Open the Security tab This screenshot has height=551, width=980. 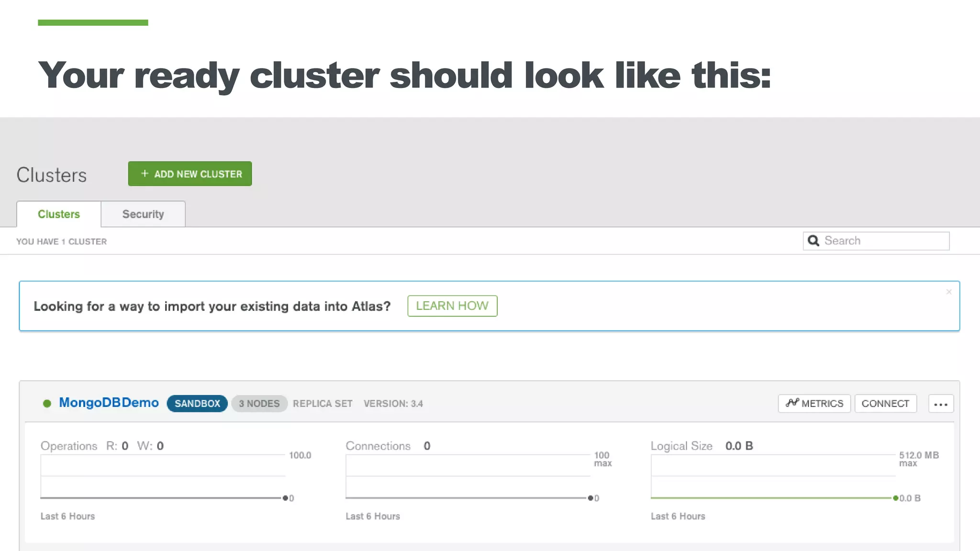143,214
